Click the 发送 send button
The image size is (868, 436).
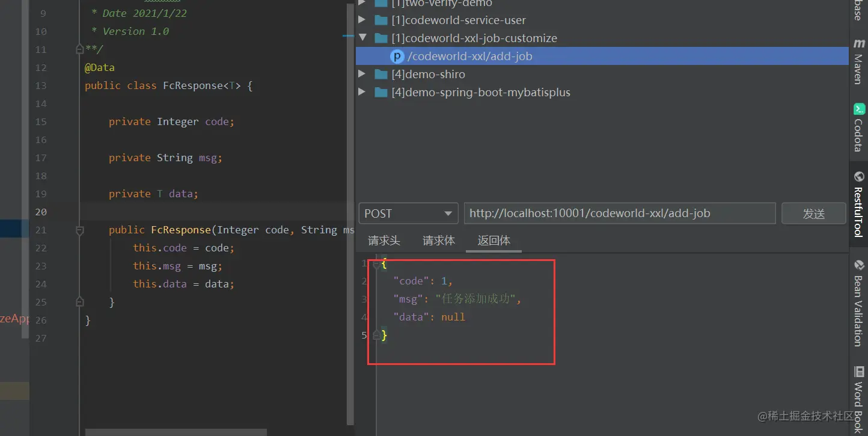click(x=814, y=213)
